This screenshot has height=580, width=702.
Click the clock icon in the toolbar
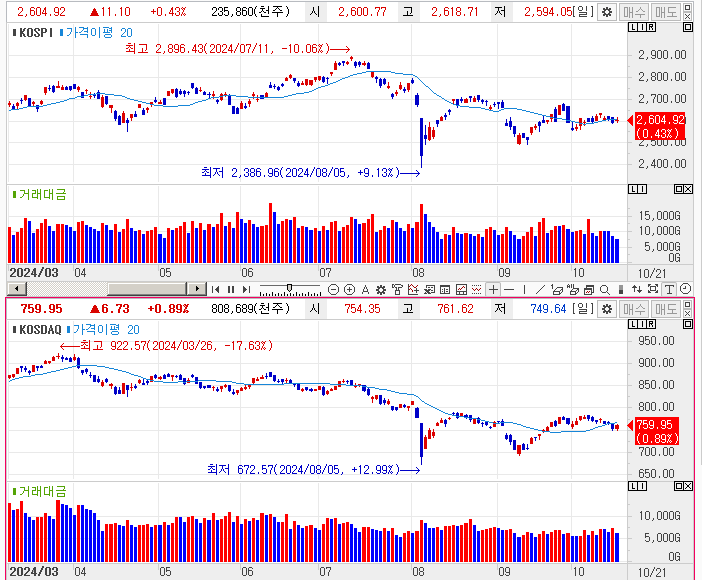click(x=685, y=289)
